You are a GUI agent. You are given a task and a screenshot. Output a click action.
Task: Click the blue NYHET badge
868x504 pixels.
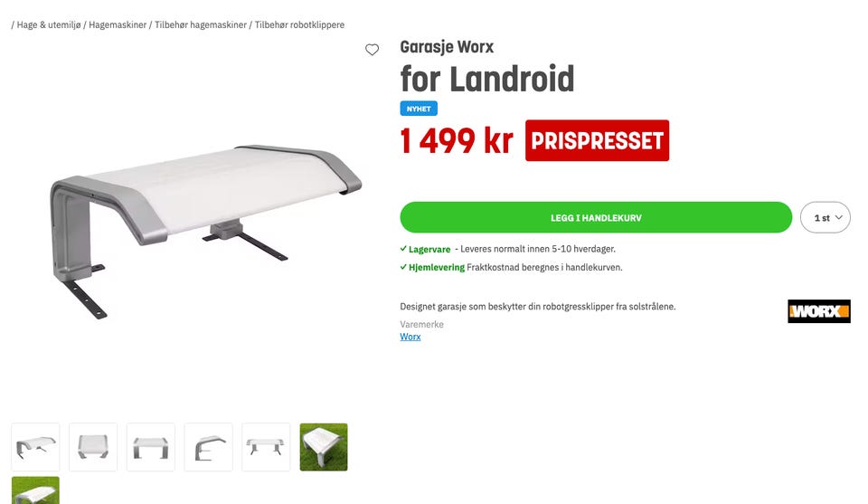pos(419,109)
